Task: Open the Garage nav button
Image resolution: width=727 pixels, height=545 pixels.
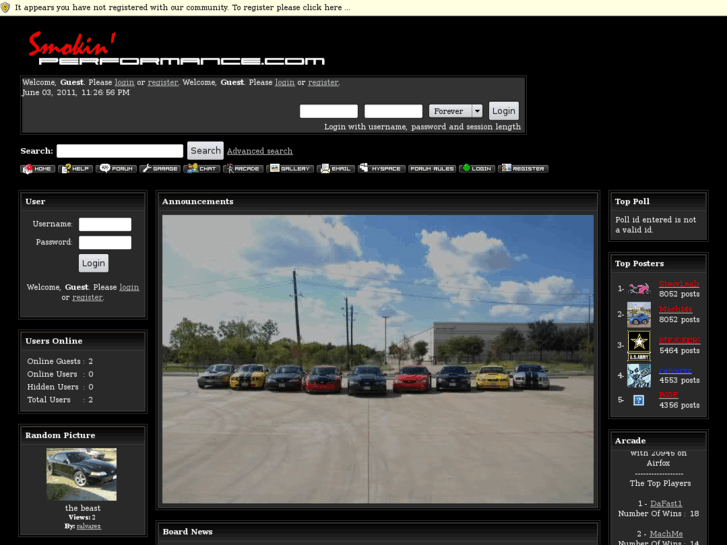Action: coord(160,168)
